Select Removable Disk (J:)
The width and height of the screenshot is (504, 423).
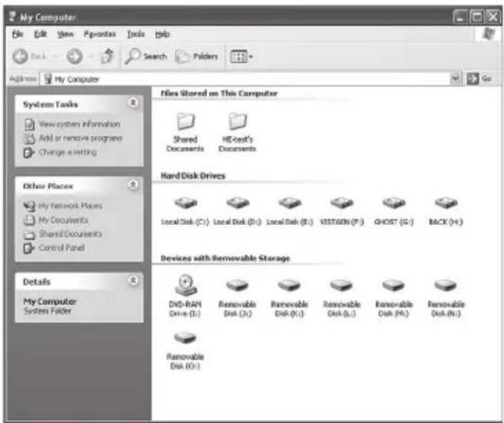(x=238, y=298)
